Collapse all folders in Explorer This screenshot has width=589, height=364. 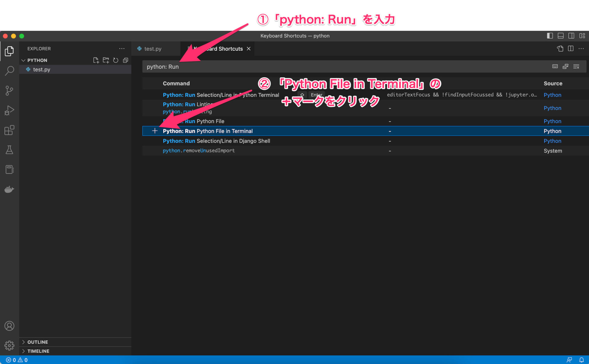pos(125,60)
